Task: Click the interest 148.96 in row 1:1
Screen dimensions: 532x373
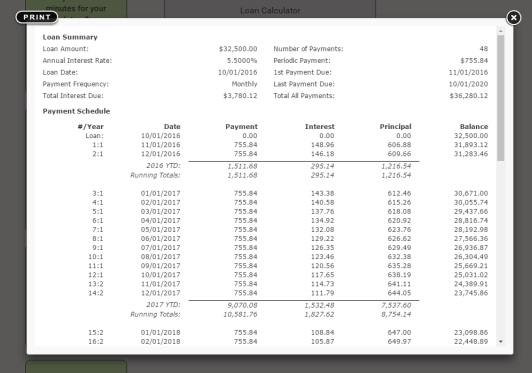Action: pyautogui.click(x=322, y=145)
